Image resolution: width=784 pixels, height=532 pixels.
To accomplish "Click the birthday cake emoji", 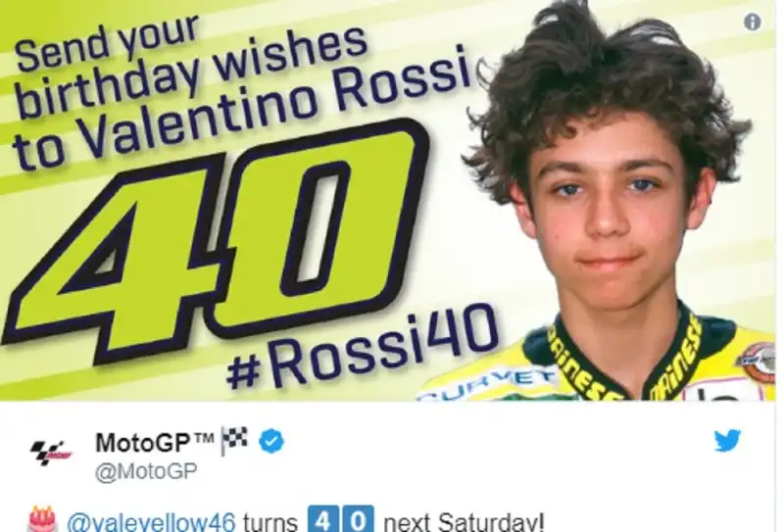I will click(x=42, y=520).
